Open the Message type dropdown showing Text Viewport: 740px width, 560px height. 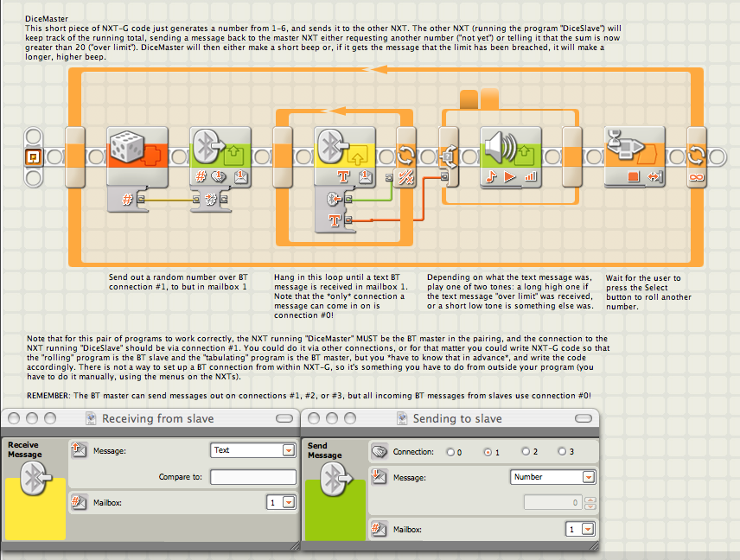pos(253,450)
